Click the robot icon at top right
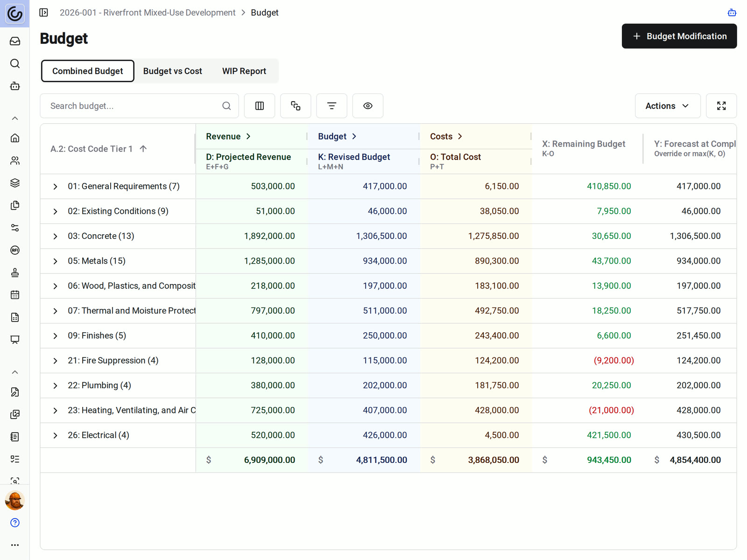This screenshot has height=560, width=747. pos(732,13)
